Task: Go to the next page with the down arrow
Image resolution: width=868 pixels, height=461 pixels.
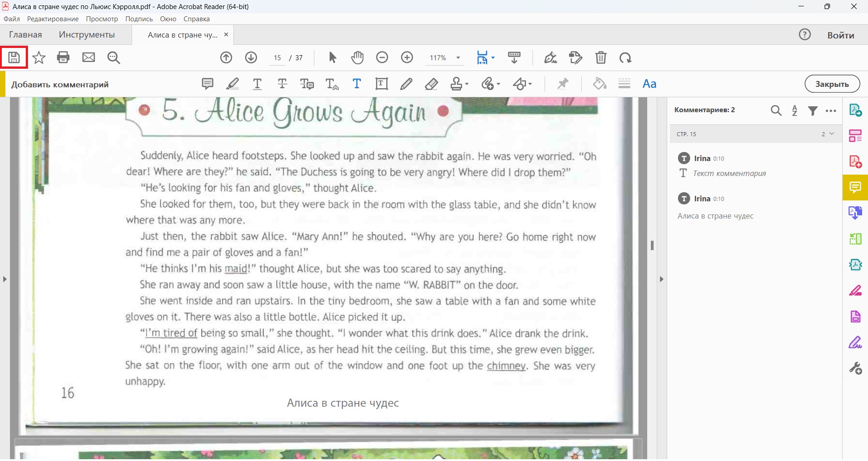Action: [x=251, y=57]
